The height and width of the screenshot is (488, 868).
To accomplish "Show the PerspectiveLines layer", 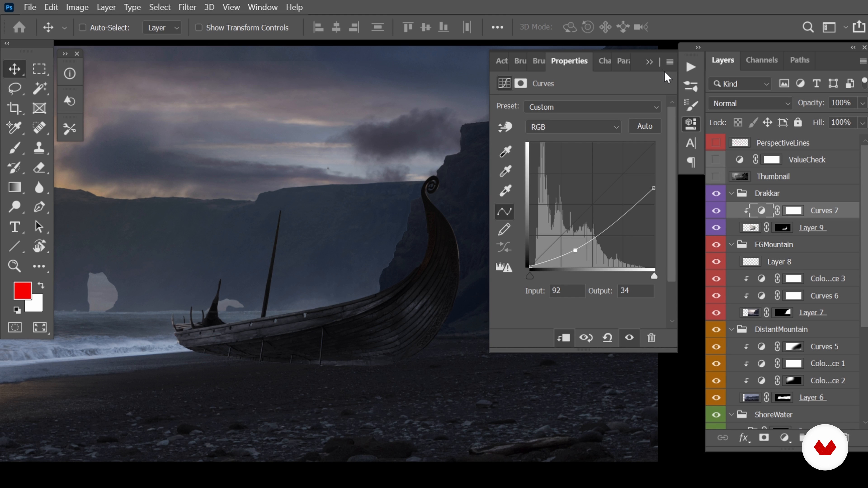I will 716,143.
